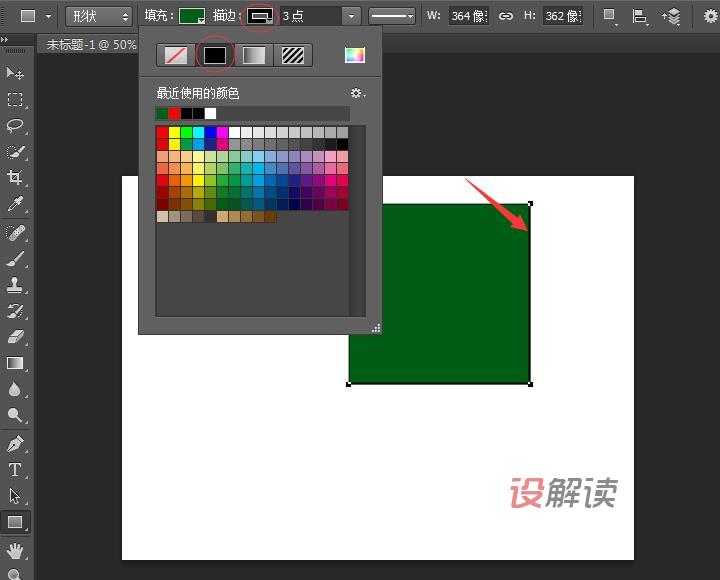Image resolution: width=720 pixels, height=580 pixels.
Task: Select the Hand tool
Action: [15, 549]
